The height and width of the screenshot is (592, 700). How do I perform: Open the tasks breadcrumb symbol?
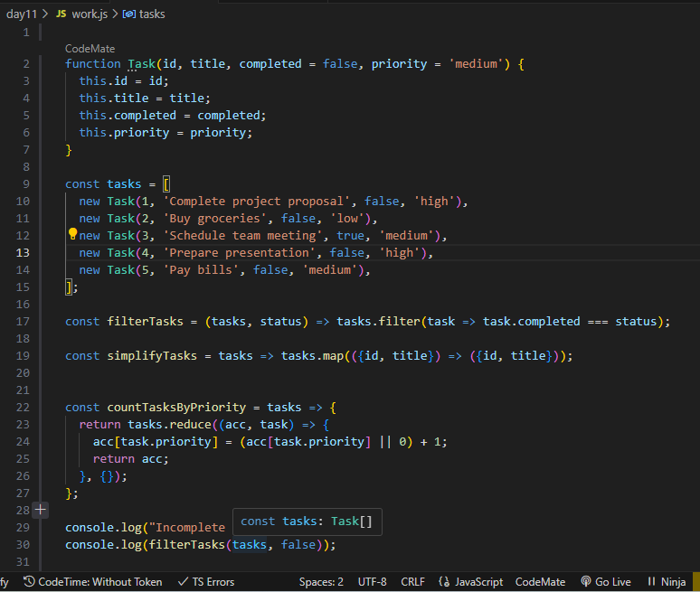pyautogui.click(x=152, y=14)
